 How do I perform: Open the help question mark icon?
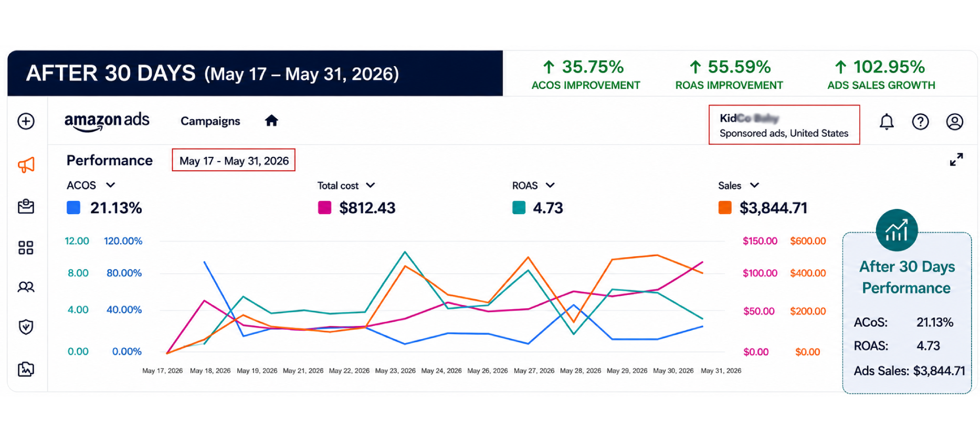pos(920,122)
